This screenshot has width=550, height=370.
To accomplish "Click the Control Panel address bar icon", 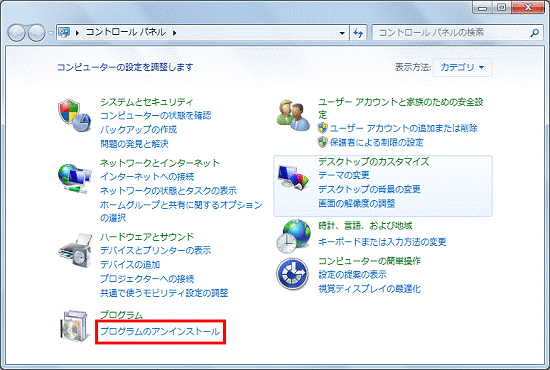I will (64, 33).
